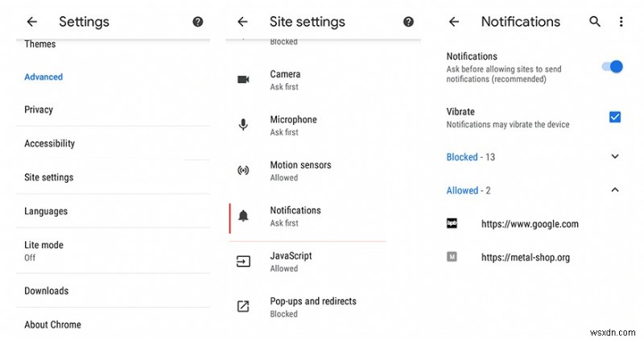Go back from the Notifications screen
Image resolution: width=644 pixels, height=340 pixels.
point(454,22)
